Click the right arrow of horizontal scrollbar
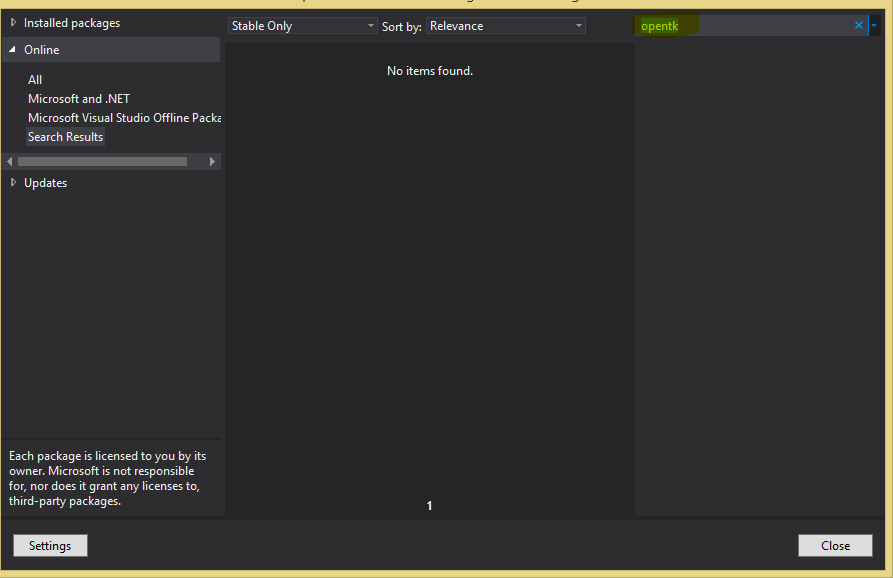 212,161
